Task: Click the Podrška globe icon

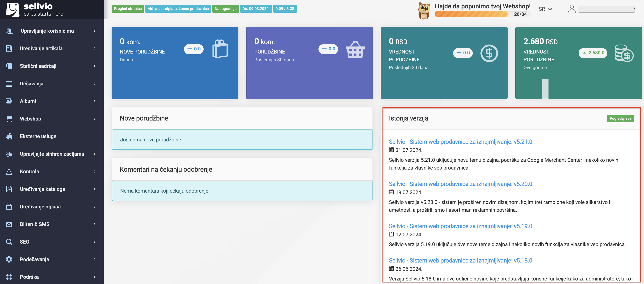Action: tap(9, 277)
